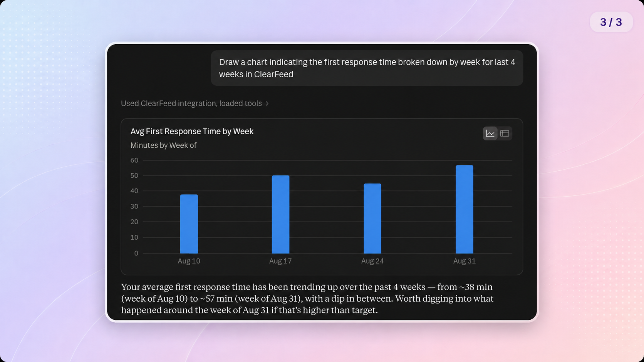This screenshot has height=362, width=644.
Task: Click the '60' y-axis value
Action: [x=134, y=160]
